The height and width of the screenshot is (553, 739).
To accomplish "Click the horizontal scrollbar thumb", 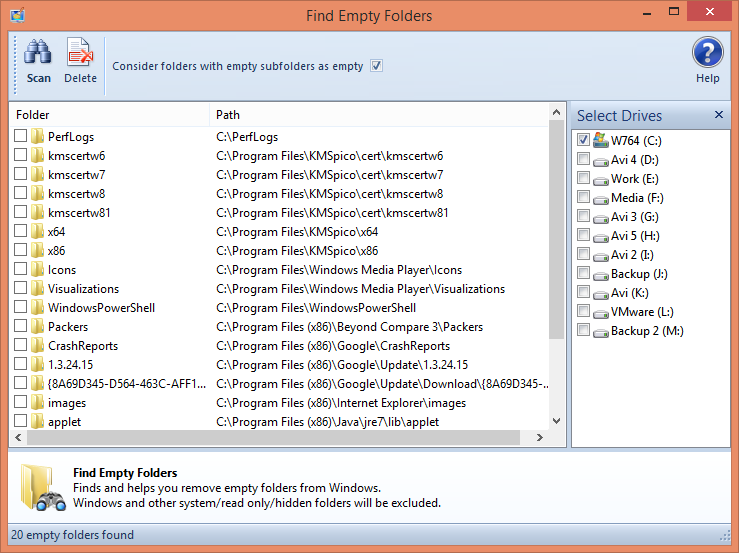I will coord(273,437).
